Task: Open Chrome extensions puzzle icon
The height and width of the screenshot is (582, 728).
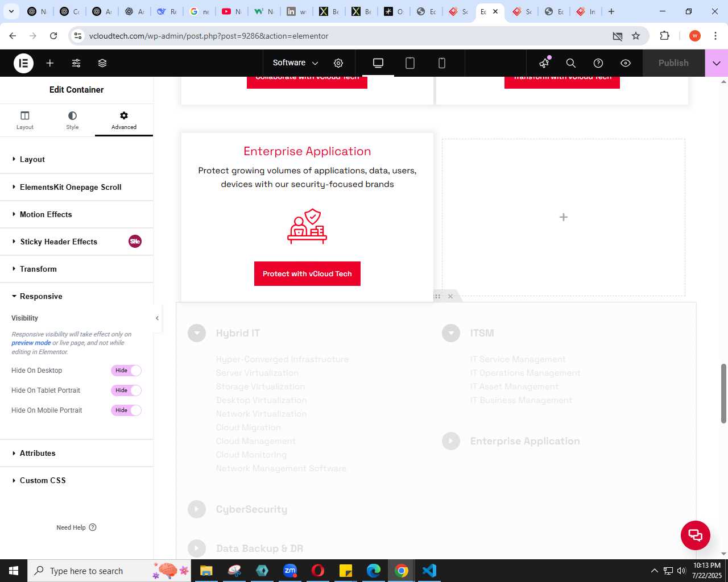Action: [x=664, y=36]
